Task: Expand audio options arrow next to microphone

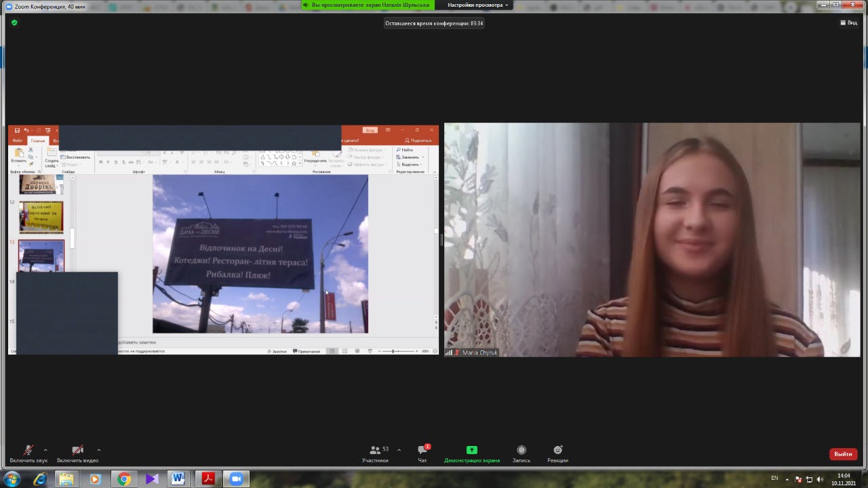Action: [x=45, y=450]
